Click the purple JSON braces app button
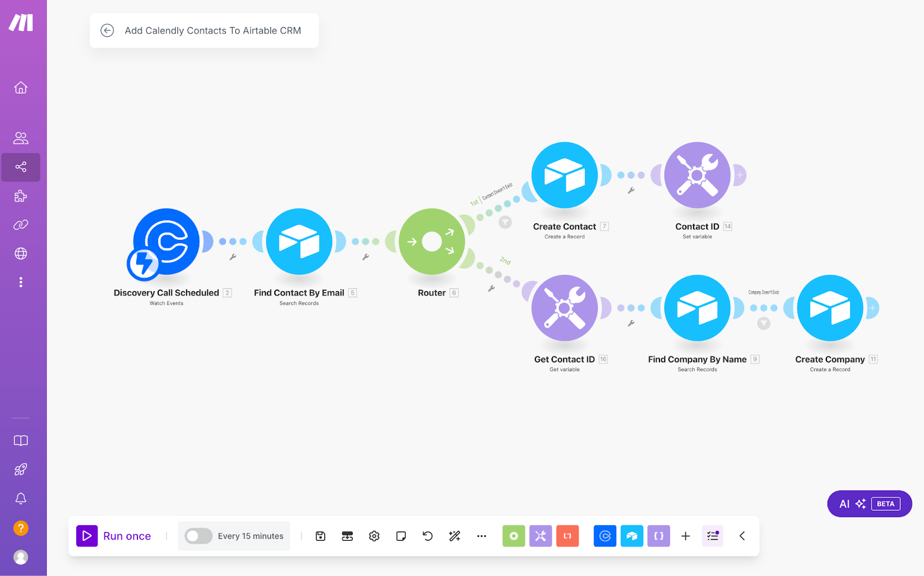The width and height of the screenshot is (924, 576). point(659,536)
